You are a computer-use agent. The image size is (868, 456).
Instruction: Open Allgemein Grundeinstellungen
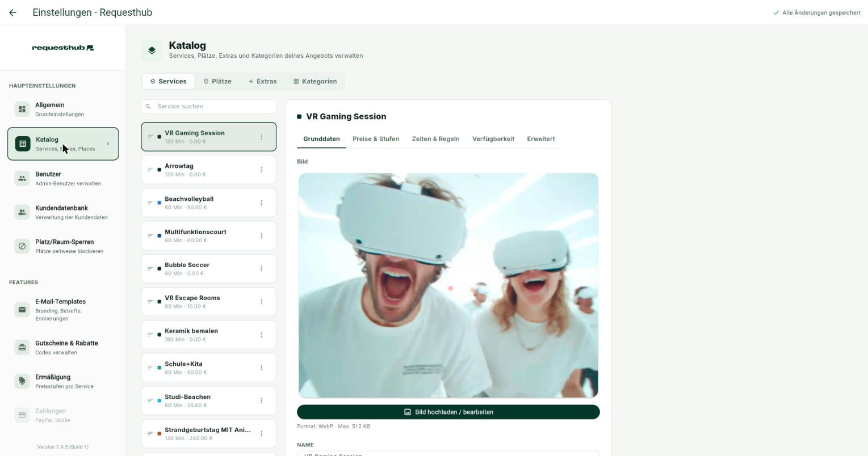tap(63, 109)
